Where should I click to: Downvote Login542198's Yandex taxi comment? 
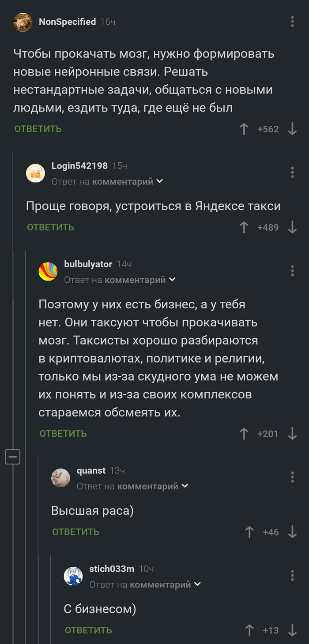click(x=292, y=227)
